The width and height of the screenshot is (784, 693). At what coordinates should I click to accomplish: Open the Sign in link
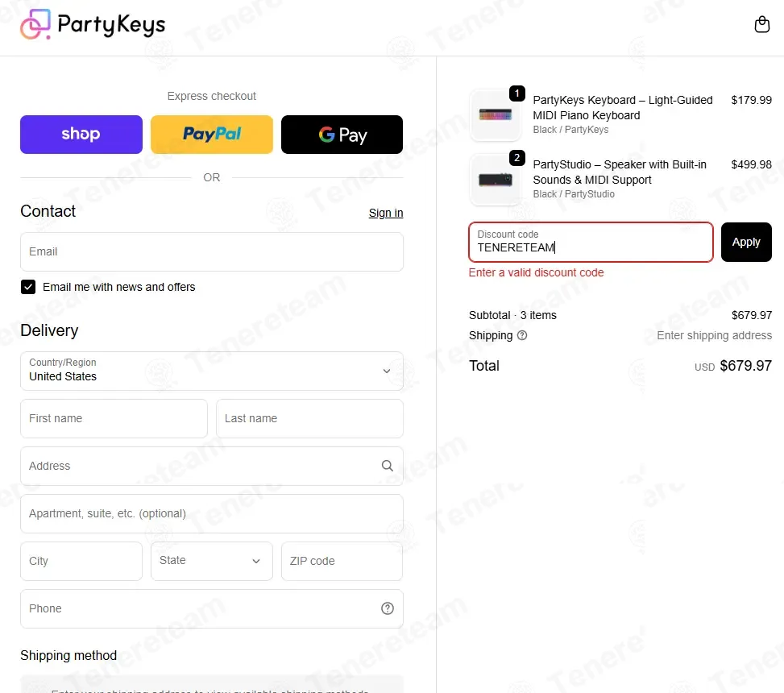(386, 213)
